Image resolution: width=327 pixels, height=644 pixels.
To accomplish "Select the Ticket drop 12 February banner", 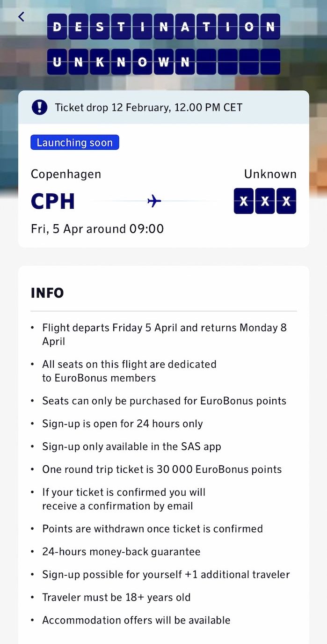I will tap(164, 107).
